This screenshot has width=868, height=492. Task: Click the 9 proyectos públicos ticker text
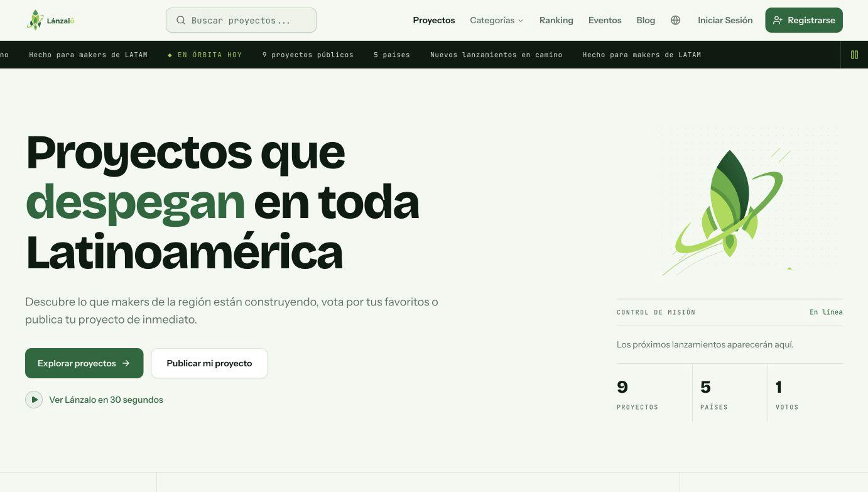tap(308, 55)
